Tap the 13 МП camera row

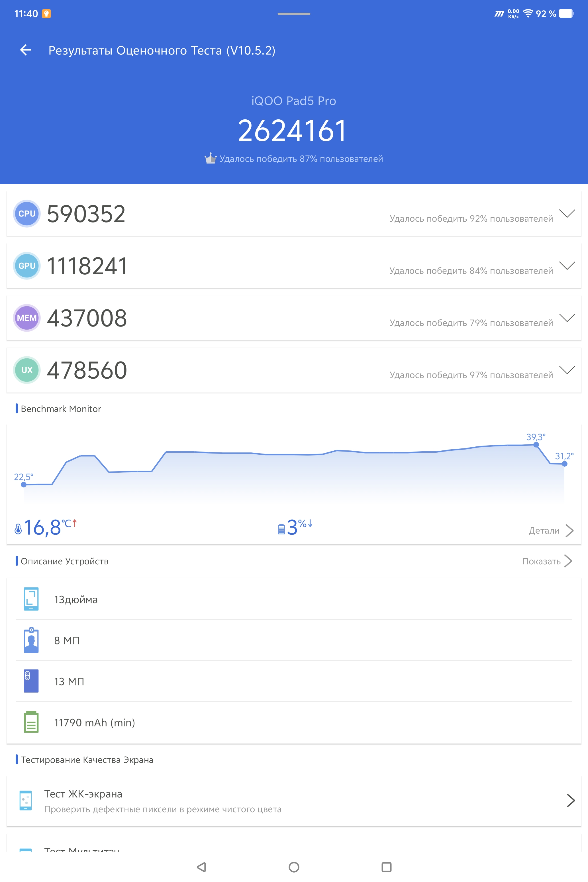[x=294, y=681]
